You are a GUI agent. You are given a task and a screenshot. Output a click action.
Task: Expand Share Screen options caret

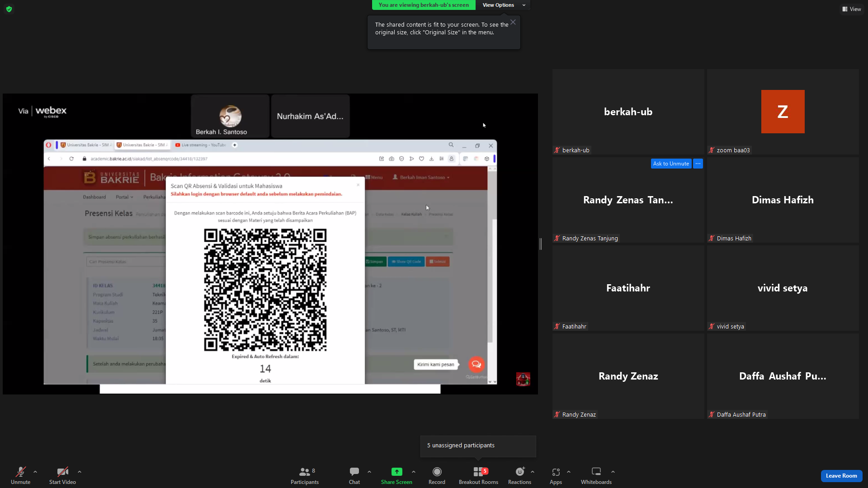pos(414,472)
